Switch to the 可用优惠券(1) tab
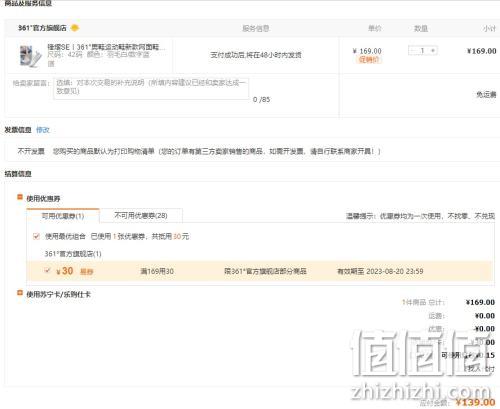 63,216
